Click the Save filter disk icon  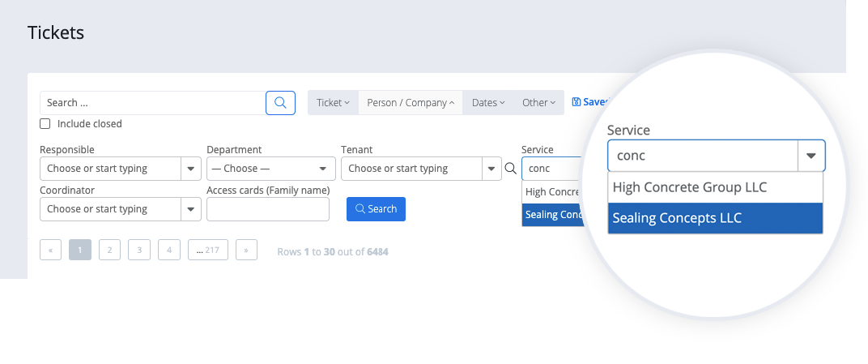(577, 102)
